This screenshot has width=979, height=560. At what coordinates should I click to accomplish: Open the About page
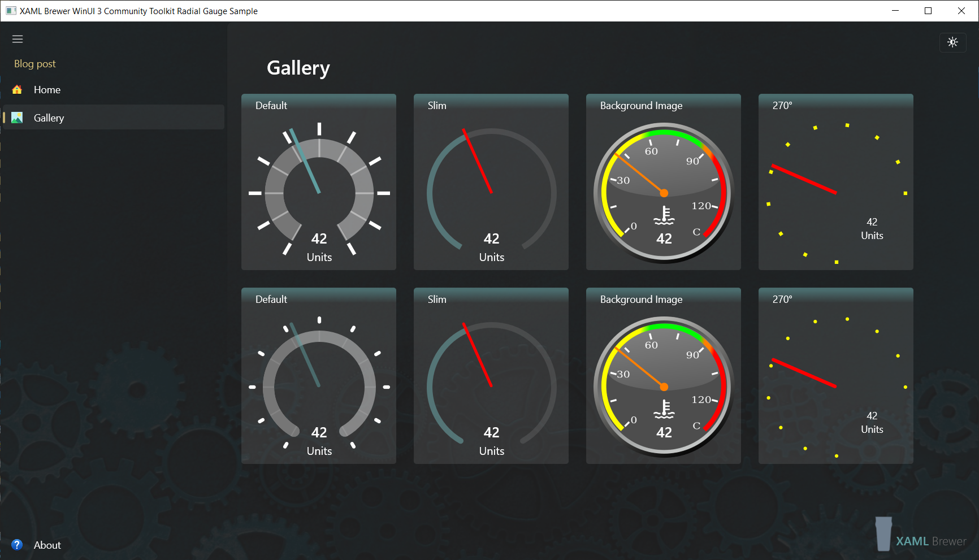pyautogui.click(x=47, y=545)
